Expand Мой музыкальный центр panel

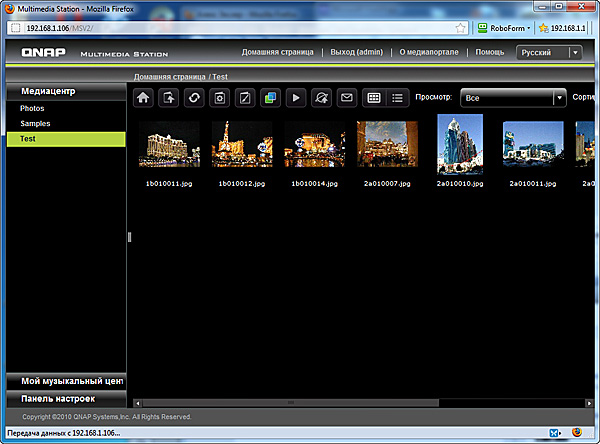(x=63, y=381)
